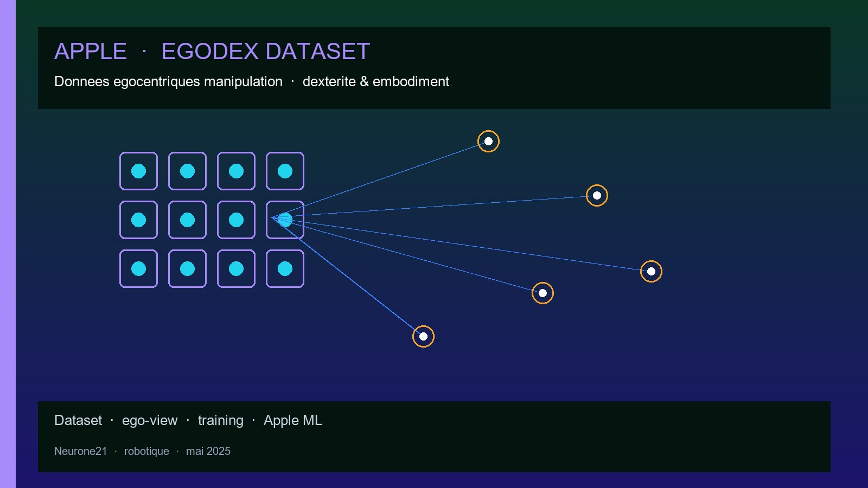The image size is (868, 488).
Task: Select the "dexterite & embodiment" subtitle text
Action: coord(376,81)
